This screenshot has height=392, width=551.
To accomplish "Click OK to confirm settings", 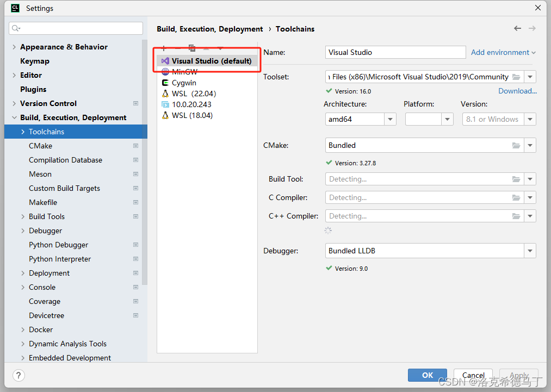I will [428, 375].
